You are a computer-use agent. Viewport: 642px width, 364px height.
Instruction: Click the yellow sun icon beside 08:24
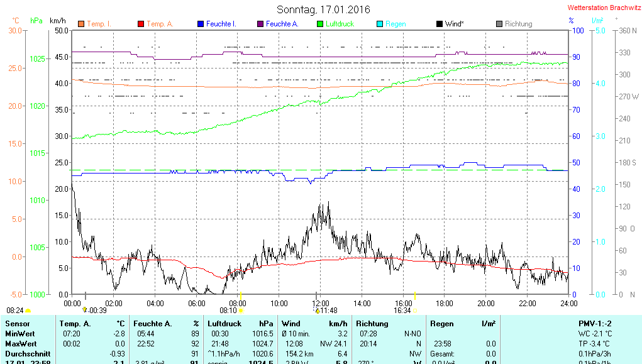(28, 311)
